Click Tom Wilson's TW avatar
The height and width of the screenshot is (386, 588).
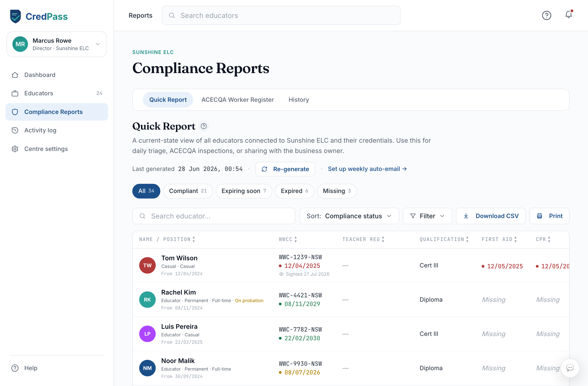pos(147,265)
